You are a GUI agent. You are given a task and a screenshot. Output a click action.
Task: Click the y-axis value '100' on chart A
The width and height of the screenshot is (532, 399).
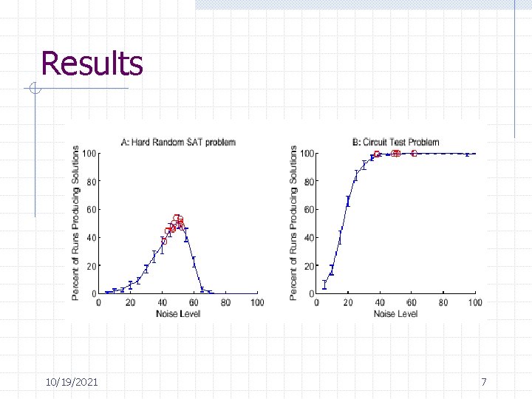click(89, 154)
